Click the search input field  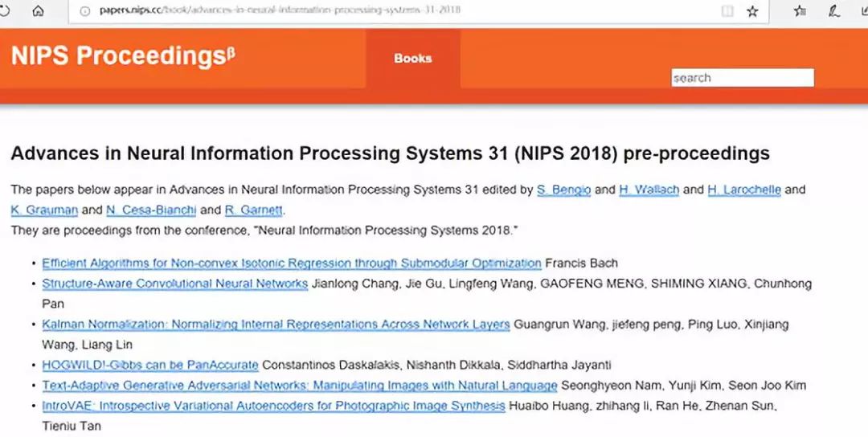tap(743, 77)
